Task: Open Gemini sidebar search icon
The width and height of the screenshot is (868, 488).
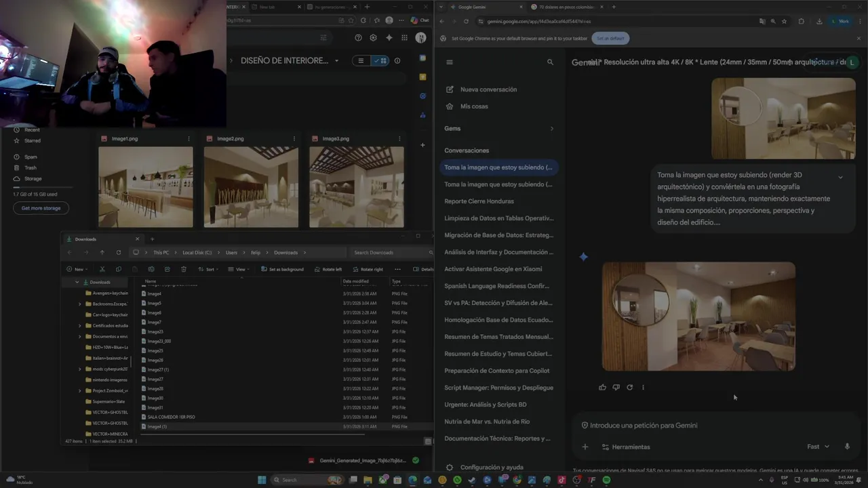Action: coord(550,62)
